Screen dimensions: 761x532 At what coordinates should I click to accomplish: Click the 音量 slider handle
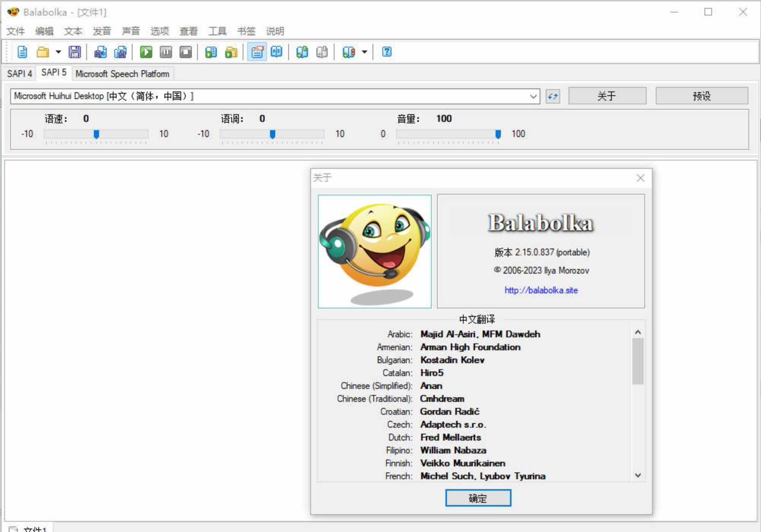click(x=498, y=134)
